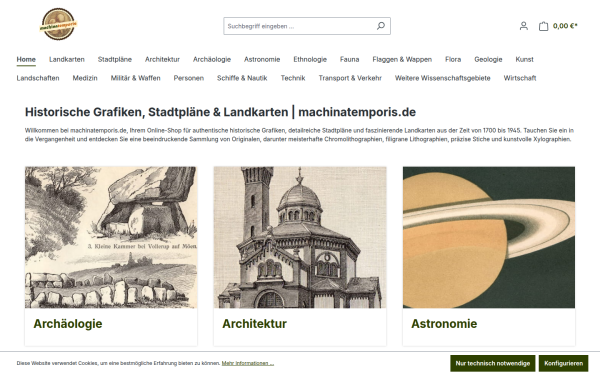Click the machinatemporis logo
Viewport: 600px width, 375px height.
[x=58, y=24]
